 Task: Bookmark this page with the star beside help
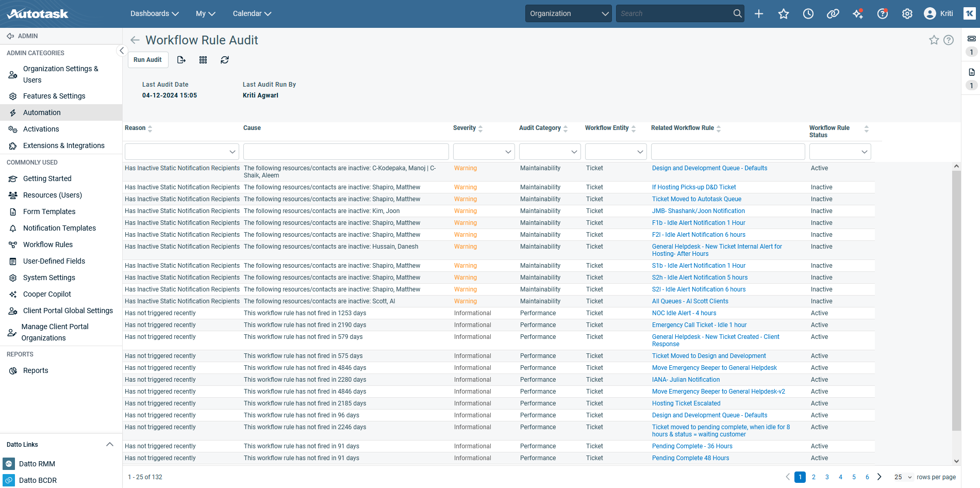[934, 40]
